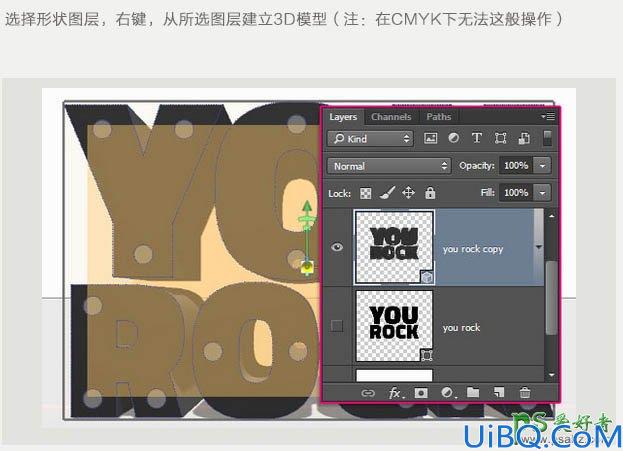Show the you rock layer
This screenshot has width=623, height=451.
coord(337,326)
